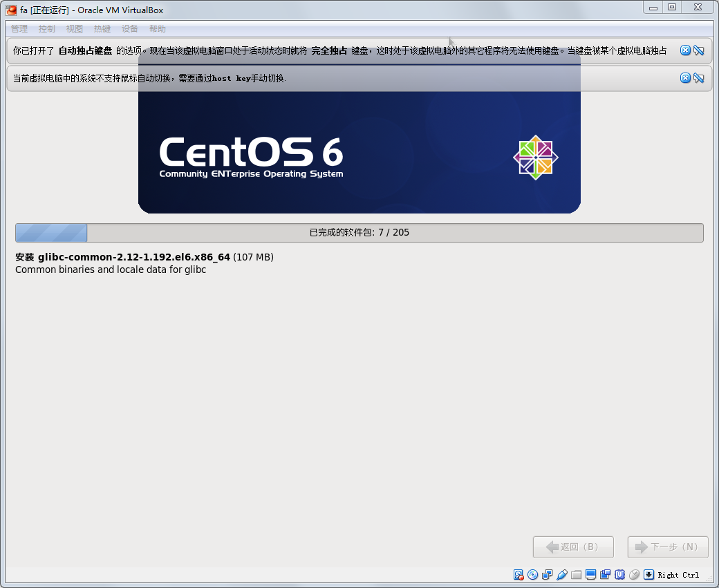This screenshot has height=588, width=719.
Task: Click the package install progress bar
Action: point(359,232)
